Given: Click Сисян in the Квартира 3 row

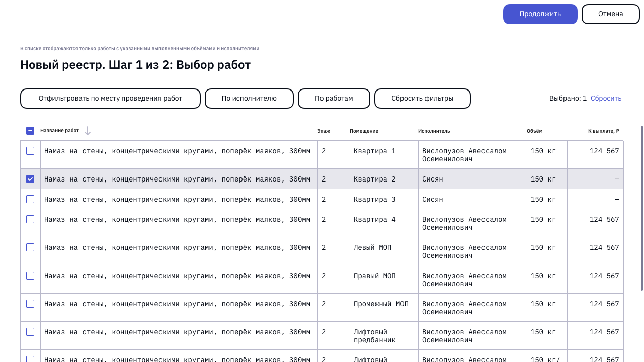Looking at the screenshot, I should click(433, 200).
